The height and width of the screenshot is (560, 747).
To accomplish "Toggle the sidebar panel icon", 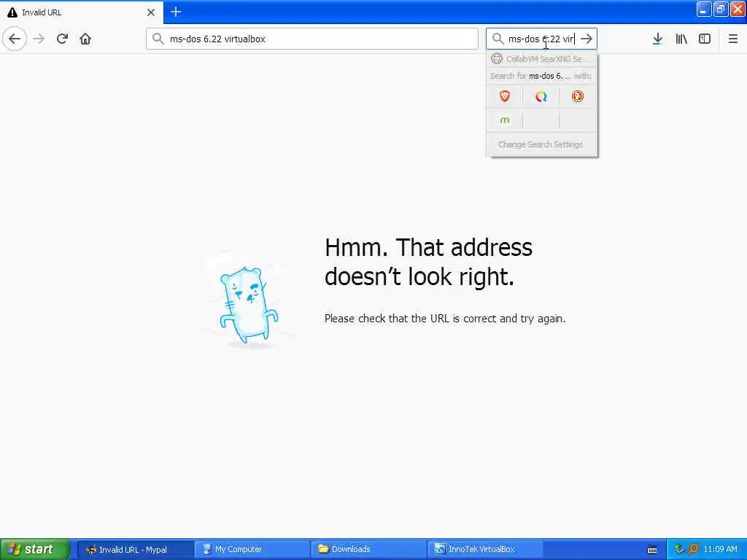I will point(705,39).
